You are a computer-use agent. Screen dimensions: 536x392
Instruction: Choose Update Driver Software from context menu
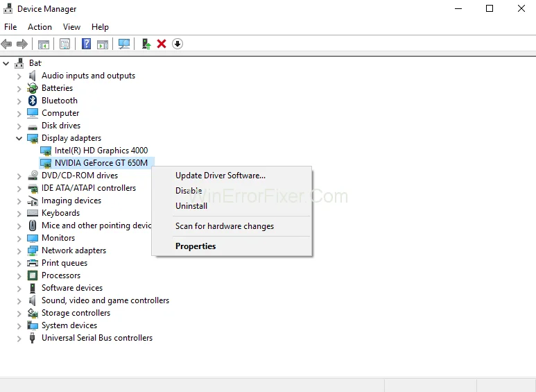[220, 176]
